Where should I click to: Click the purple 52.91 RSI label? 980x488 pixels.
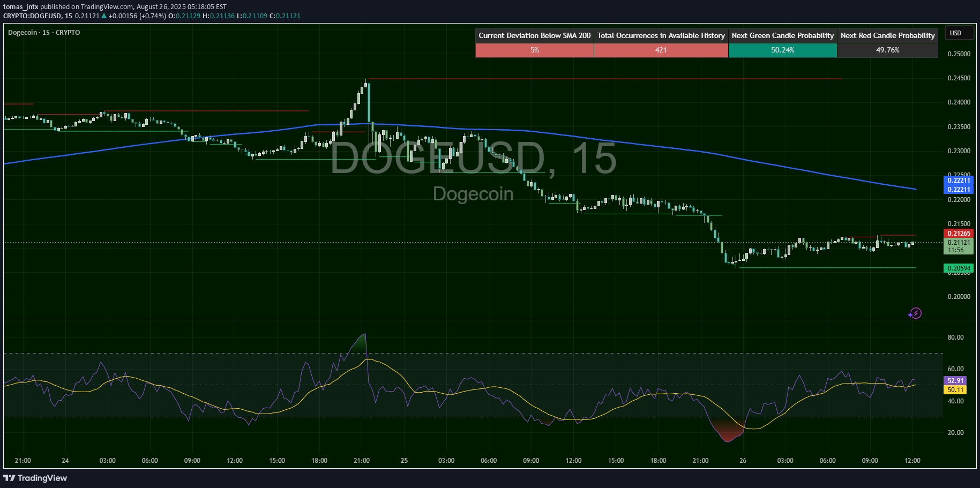[955, 381]
